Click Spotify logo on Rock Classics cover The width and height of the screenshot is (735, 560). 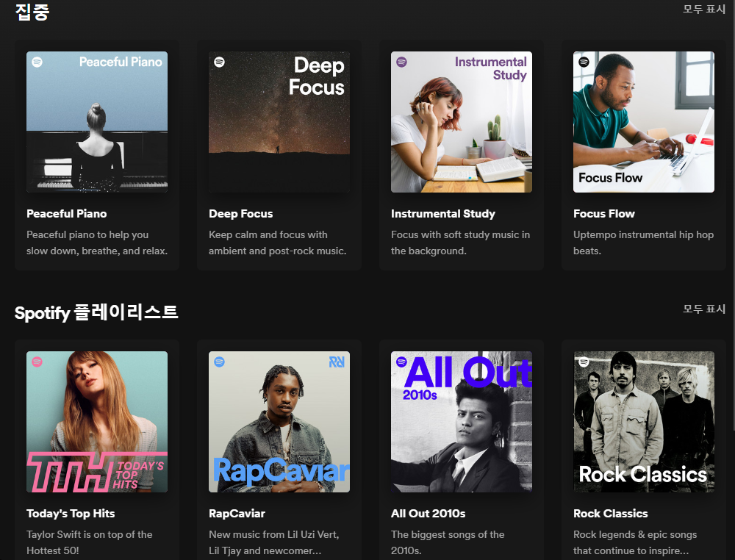tap(584, 362)
